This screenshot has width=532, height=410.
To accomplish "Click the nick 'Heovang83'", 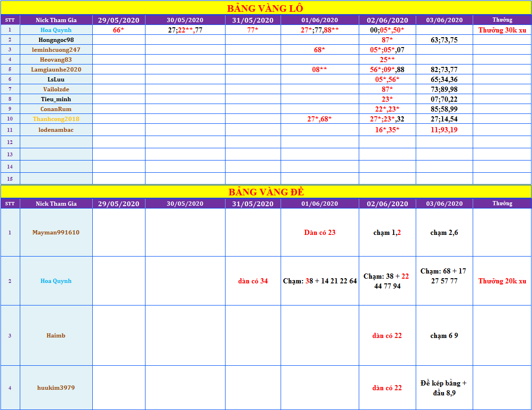I will (56, 59).
